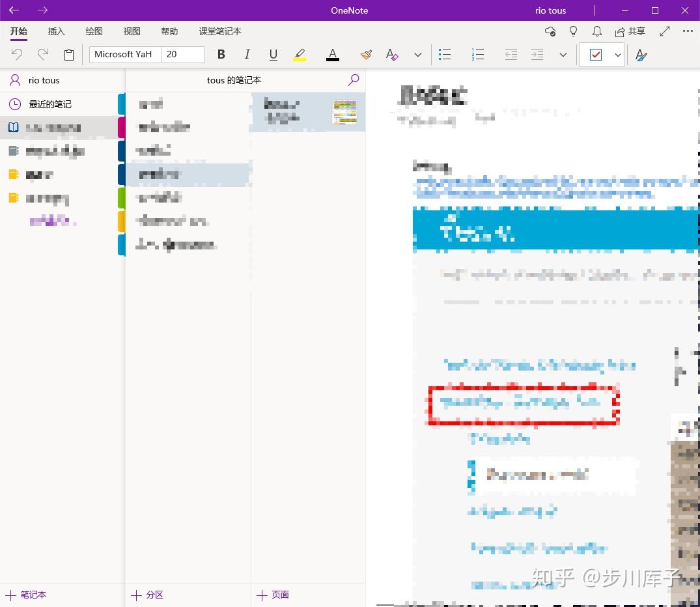The height and width of the screenshot is (607, 700).
Task: Toggle underline formatting
Action: (x=273, y=55)
